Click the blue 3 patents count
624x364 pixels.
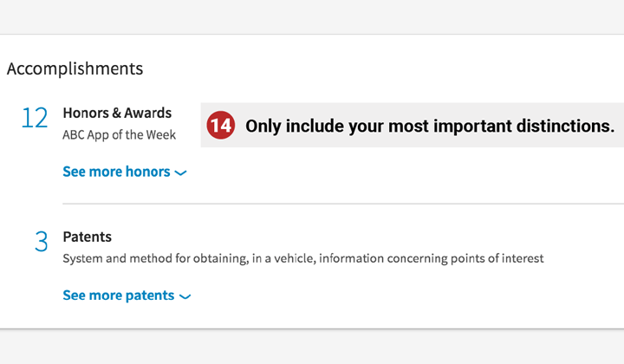click(41, 242)
